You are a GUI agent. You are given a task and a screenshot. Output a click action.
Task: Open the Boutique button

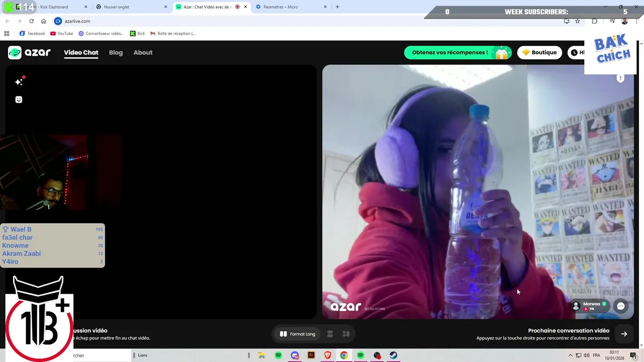click(x=539, y=52)
